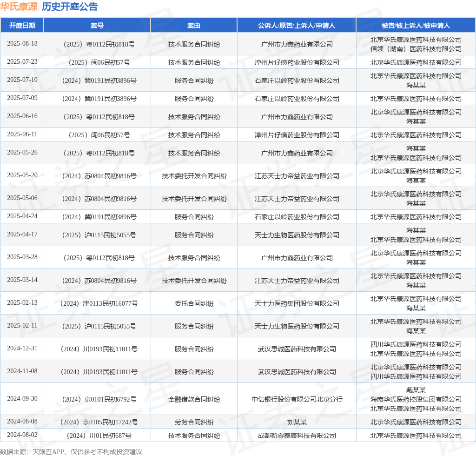Viewport: 476px width, 456px height.
Task: Select the date cell 2024-08-08
Action: click(22, 422)
